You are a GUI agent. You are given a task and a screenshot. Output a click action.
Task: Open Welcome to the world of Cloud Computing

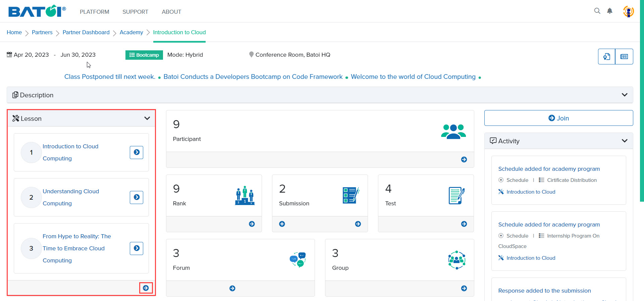pos(413,77)
